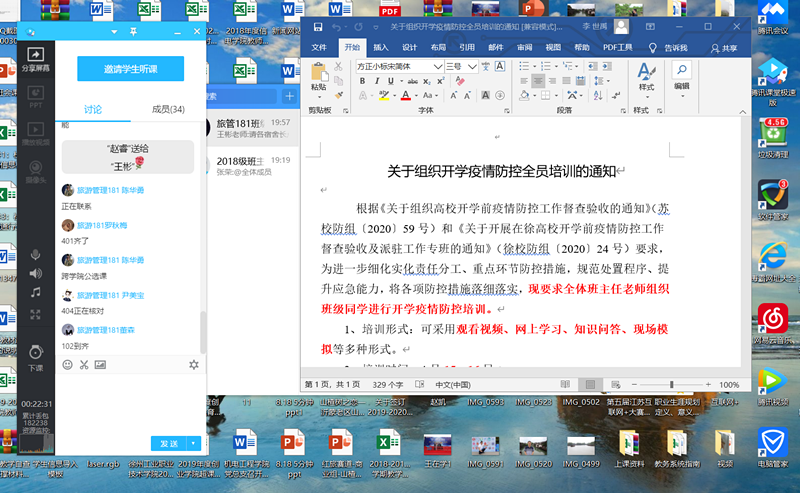
Task: Click the 邀请学生听课 invite button
Action: 130,69
